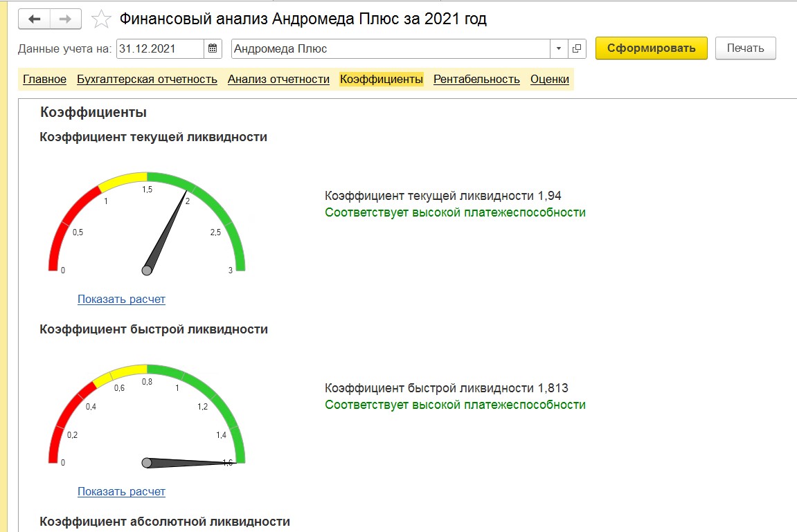Click the Печать button

click(x=745, y=48)
